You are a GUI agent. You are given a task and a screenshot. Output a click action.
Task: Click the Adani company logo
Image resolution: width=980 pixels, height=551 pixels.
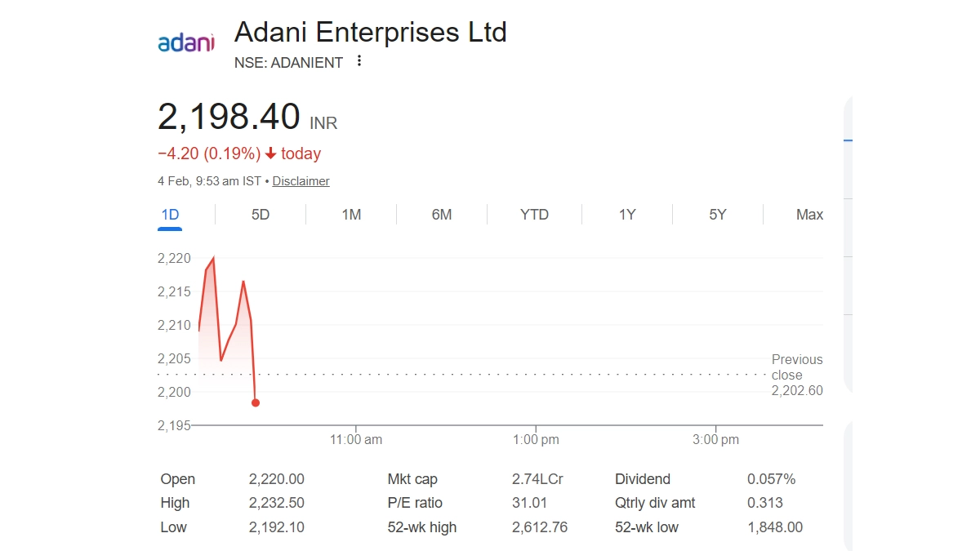185,42
